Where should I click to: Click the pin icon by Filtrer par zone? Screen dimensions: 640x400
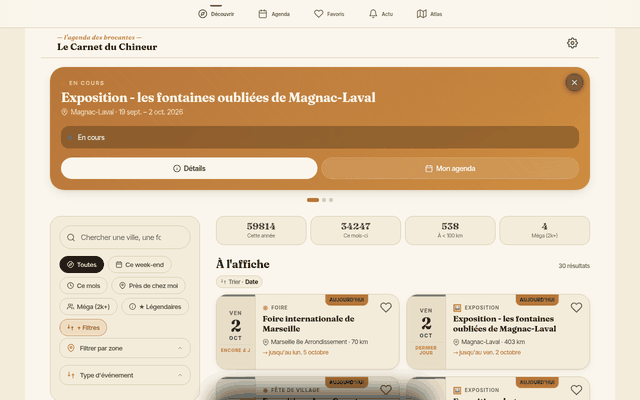click(x=71, y=348)
